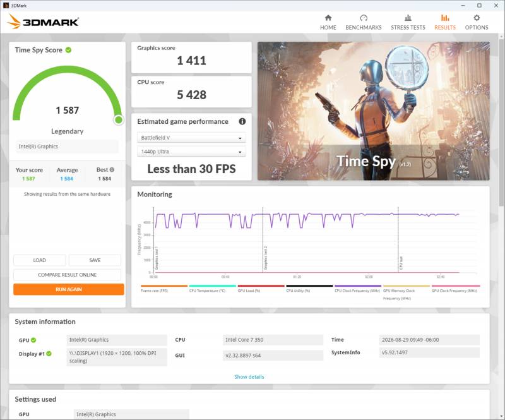Open Benchmarks via the gauge icon
Screen dimensions: 505x420
coord(364,18)
